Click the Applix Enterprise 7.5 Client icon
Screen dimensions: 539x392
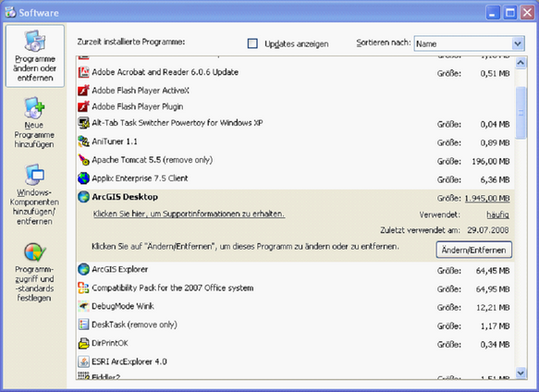click(x=83, y=178)
